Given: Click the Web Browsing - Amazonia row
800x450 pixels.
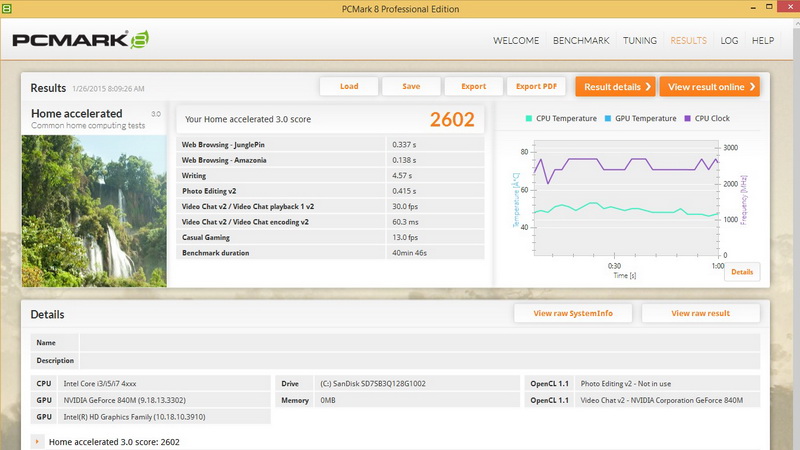Looking at the screenshot, I should pyautogui.click(x=330, y=160).
